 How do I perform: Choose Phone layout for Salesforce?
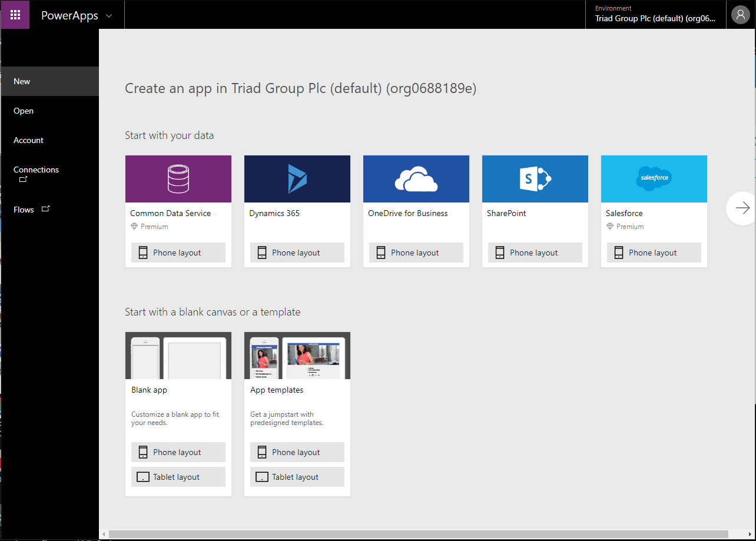point(654,253)
